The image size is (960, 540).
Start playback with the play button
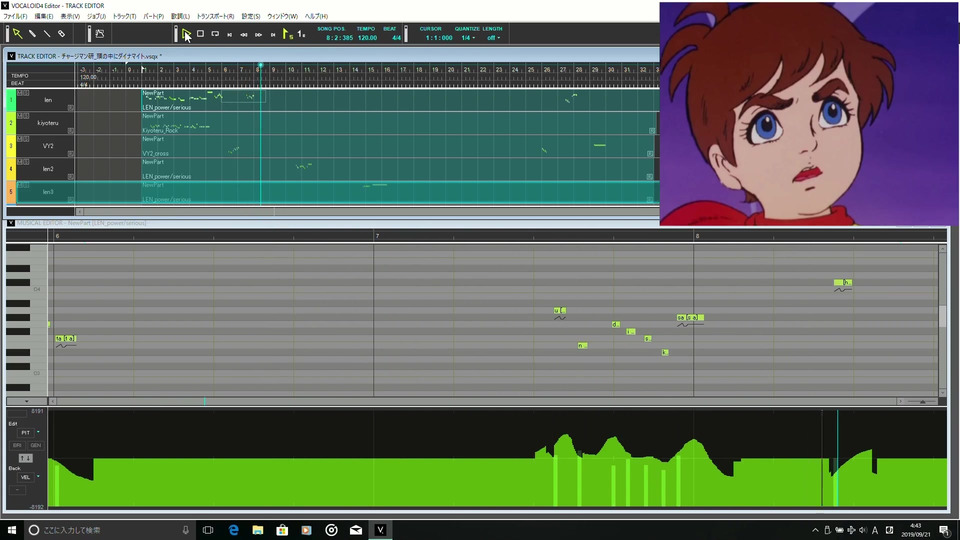(186, 34)
